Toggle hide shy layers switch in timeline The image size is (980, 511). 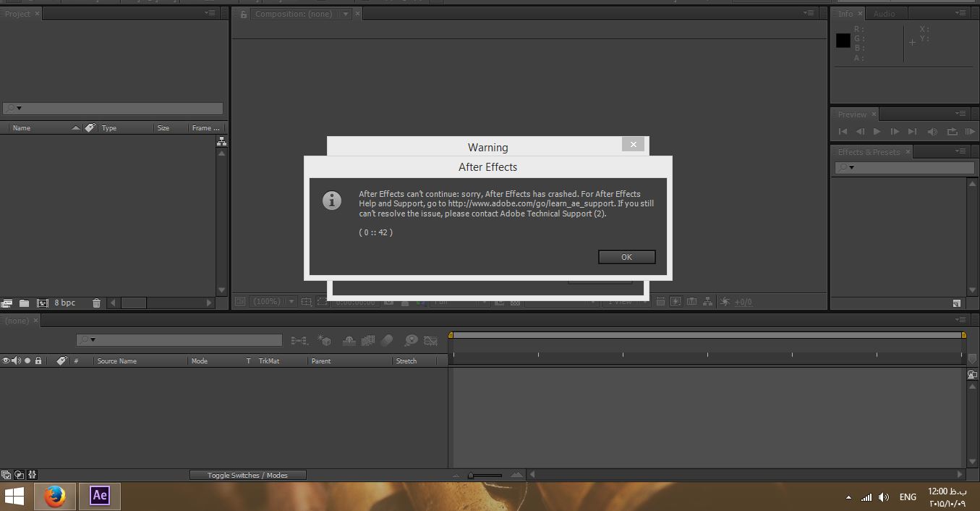pos(349,339)
